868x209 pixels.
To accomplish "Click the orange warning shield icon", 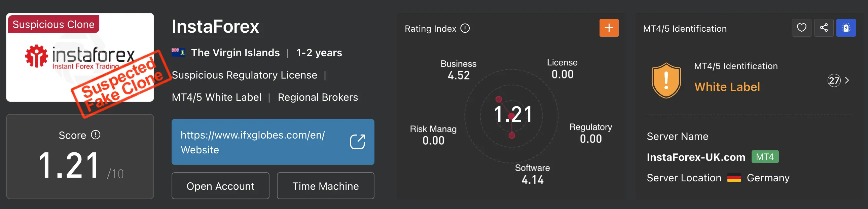I will [x=666, y=80].
